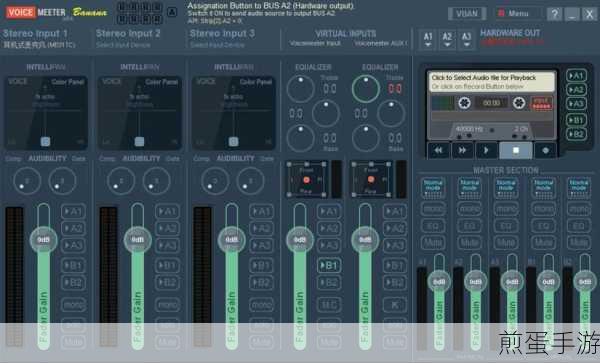The width and height of the screenshot is (600, 363).
Task: Click the cassette fast-forward button
Action: pos(462,150)
